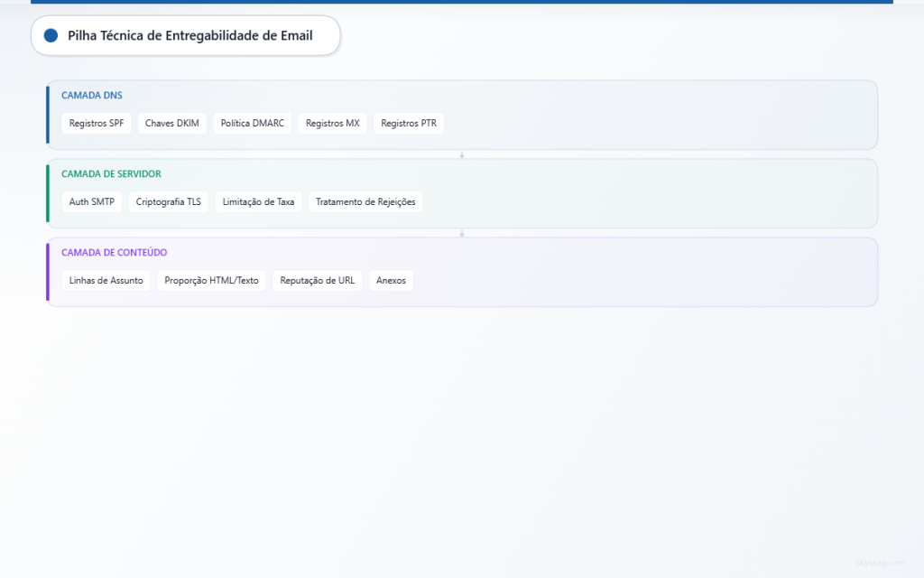Viewport: 924px width, 578px height.
Task: Choose the Chaves DKIM chip
Action: [171, 124]
